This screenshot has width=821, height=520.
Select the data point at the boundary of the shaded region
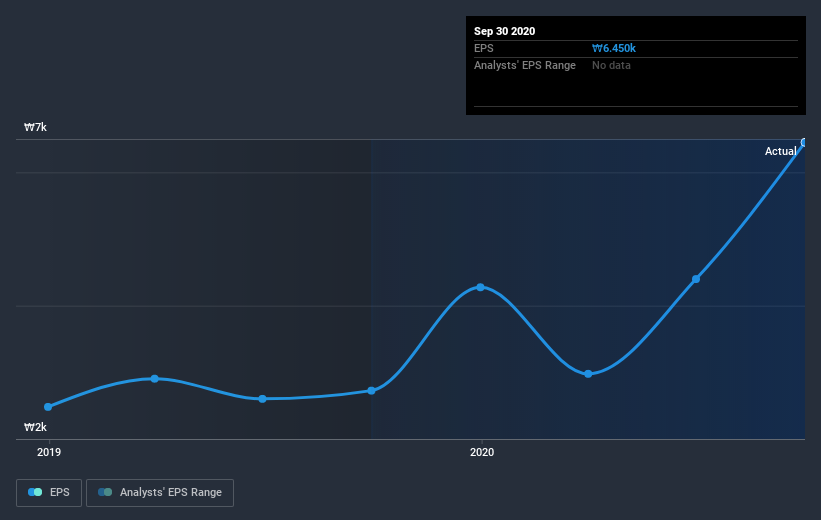click(x=371, y=391)
